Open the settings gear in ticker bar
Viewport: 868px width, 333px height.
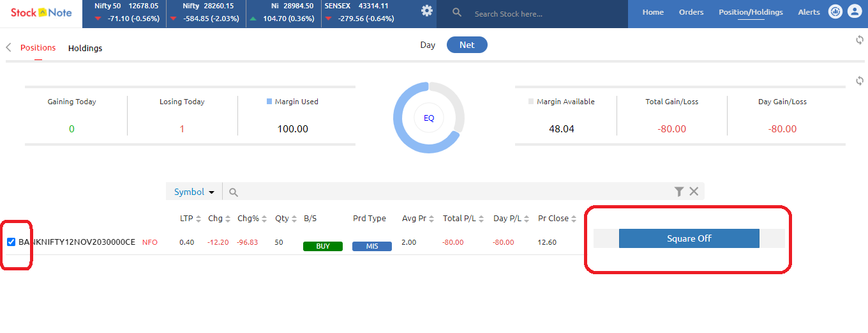427,11
